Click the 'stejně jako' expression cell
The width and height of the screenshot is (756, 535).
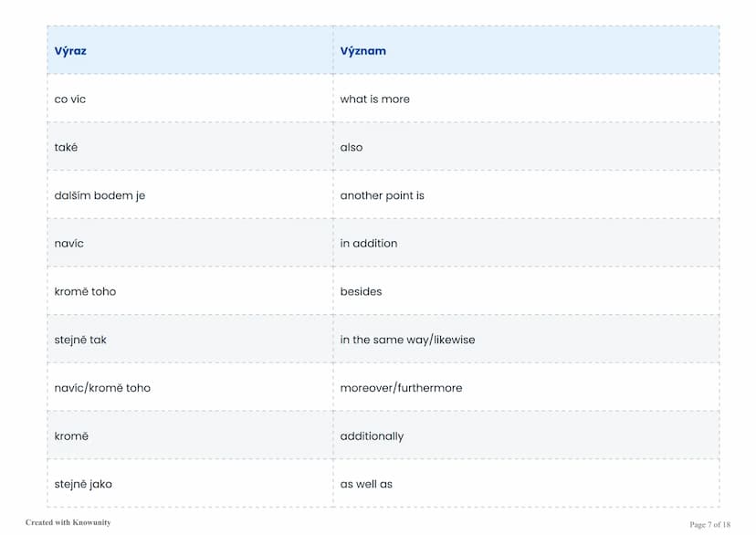(190, 484)
